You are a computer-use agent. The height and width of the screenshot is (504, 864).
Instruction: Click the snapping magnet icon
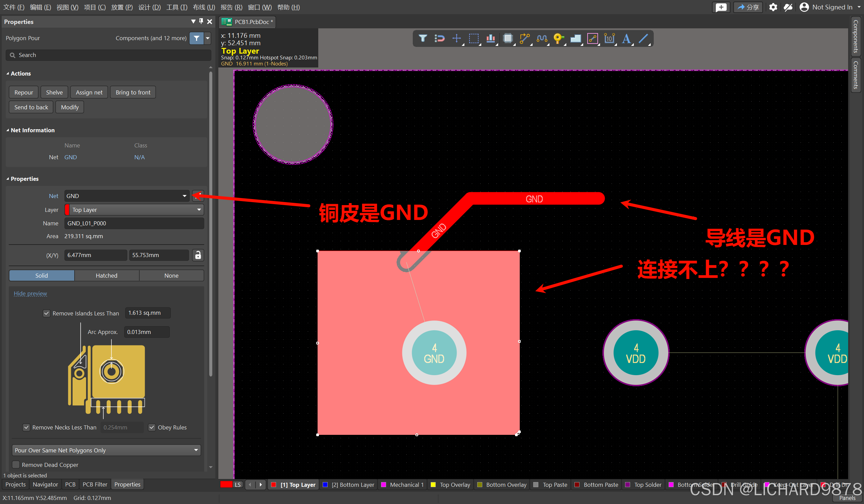[439, 38]
